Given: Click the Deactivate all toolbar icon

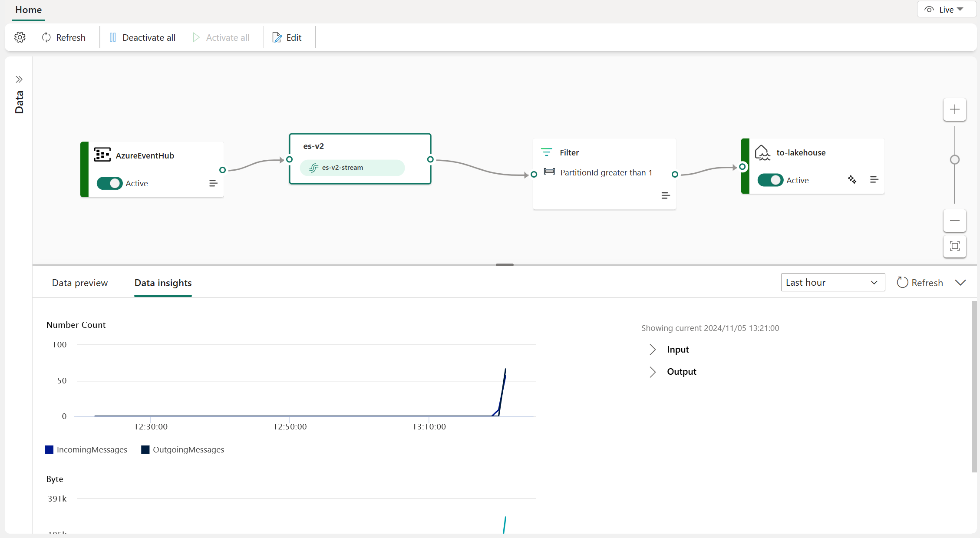Looking at the screenshot, I should [141, 37].
